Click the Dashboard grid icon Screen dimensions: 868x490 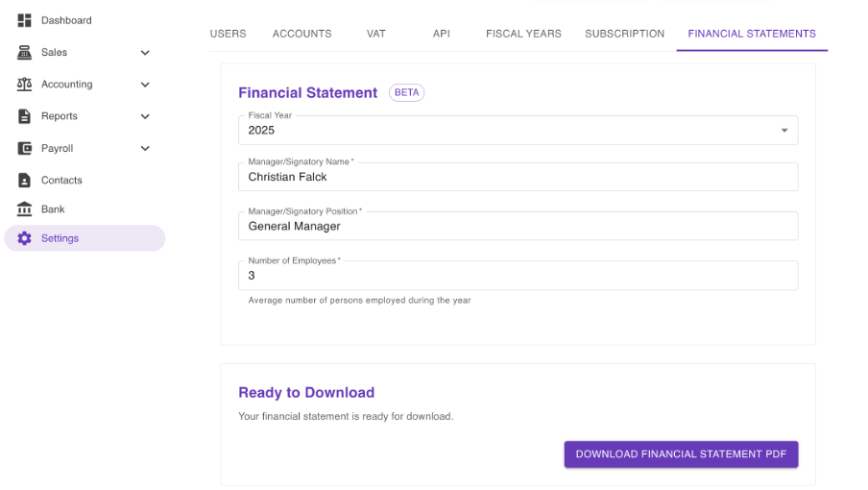(x=24, y=20)
